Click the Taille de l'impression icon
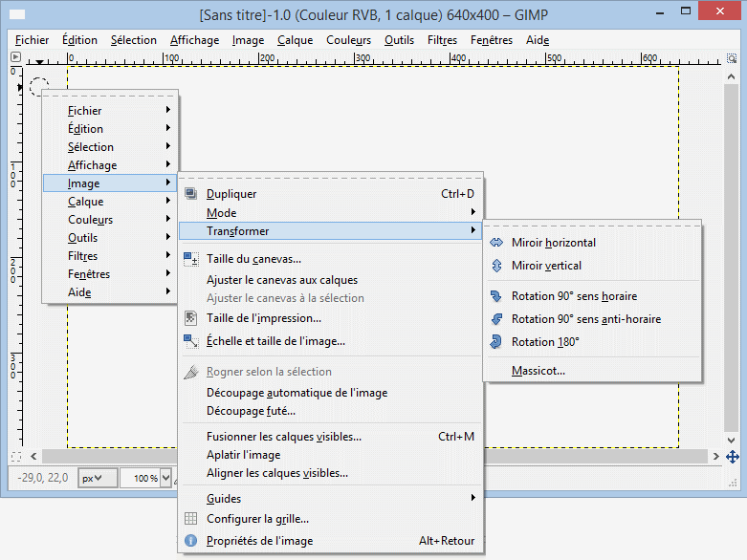The height and width of the screenshot is (560, 747). pyautogui.click(x=190, y=318)
